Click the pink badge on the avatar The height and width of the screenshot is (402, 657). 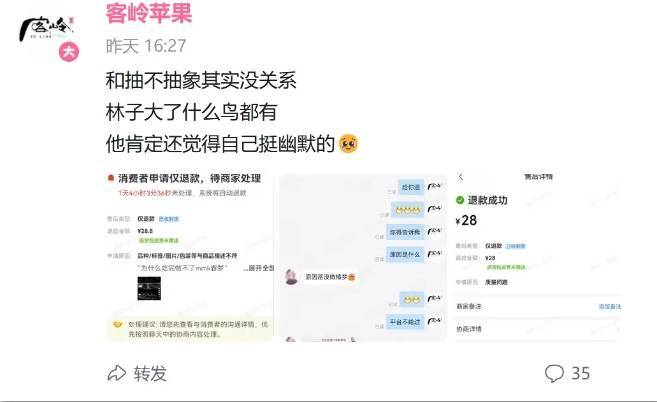click(x=69, y=52)
